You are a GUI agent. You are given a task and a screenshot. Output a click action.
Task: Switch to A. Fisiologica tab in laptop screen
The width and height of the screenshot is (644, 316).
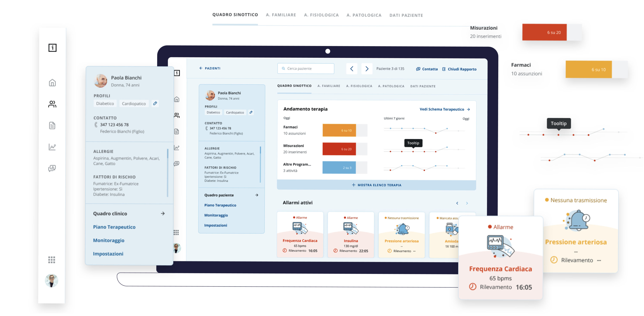pyautogui.click(x=359, y=86)
